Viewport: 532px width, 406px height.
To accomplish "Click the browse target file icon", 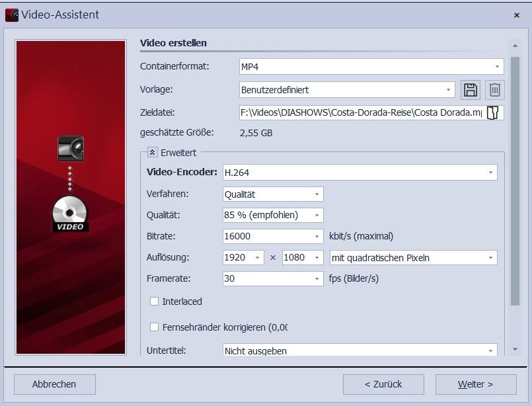I will 493,112.
